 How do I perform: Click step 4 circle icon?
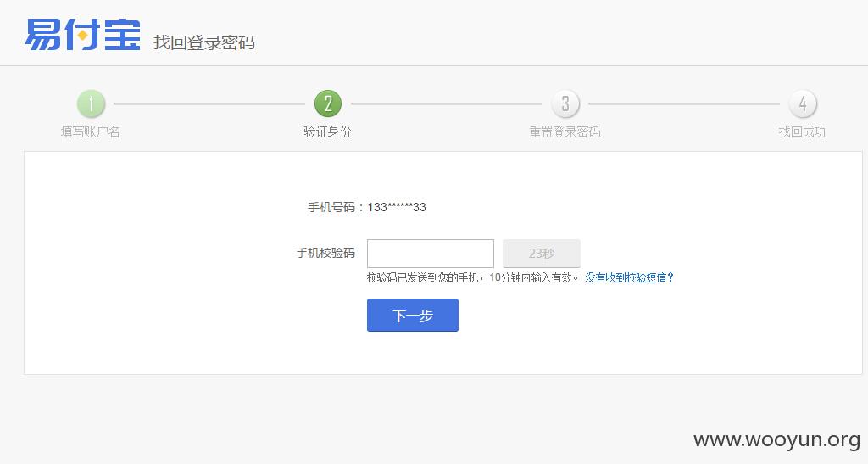802,103
